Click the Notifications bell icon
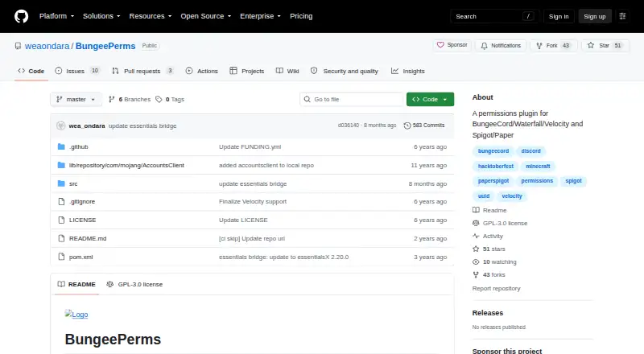This screenshot has height=354, width=644. click(485, 46)
